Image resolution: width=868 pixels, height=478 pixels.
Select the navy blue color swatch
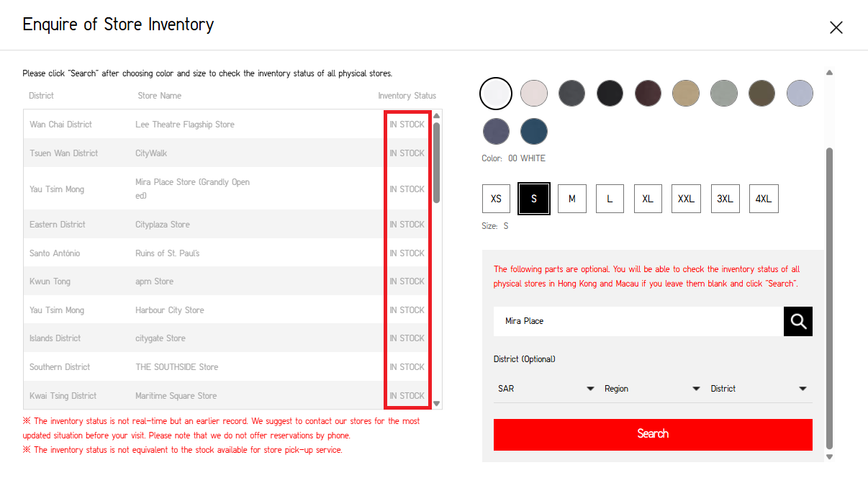533,131
